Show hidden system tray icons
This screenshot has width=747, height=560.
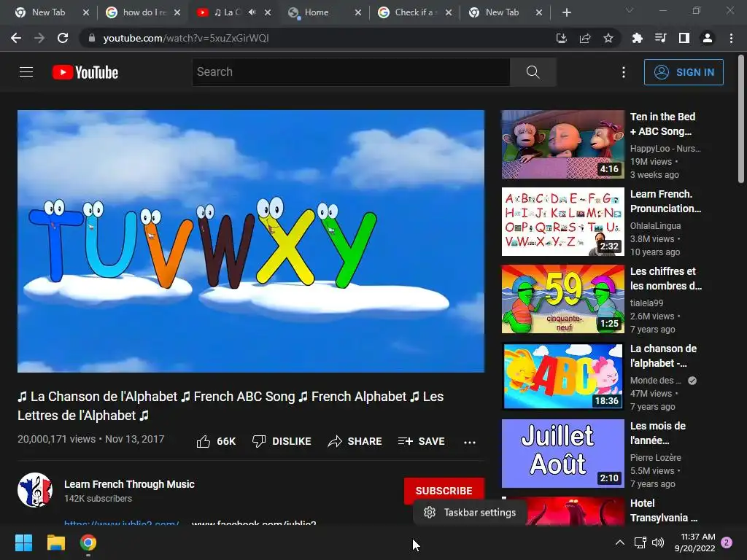coord(620,542)
